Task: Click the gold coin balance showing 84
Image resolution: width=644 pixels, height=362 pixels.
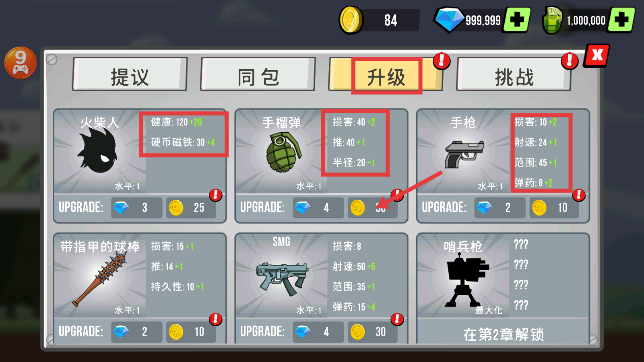Action: point(380,20)
